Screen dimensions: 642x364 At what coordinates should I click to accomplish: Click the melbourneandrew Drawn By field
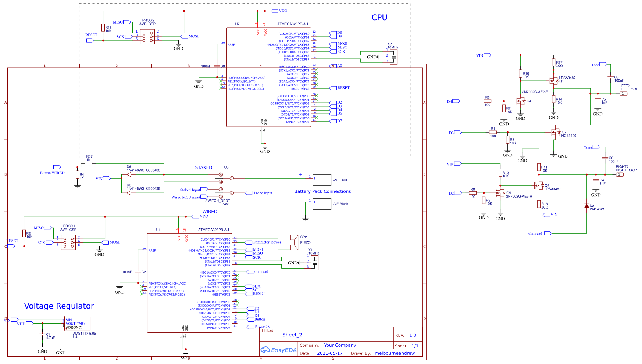click(395, 353)
